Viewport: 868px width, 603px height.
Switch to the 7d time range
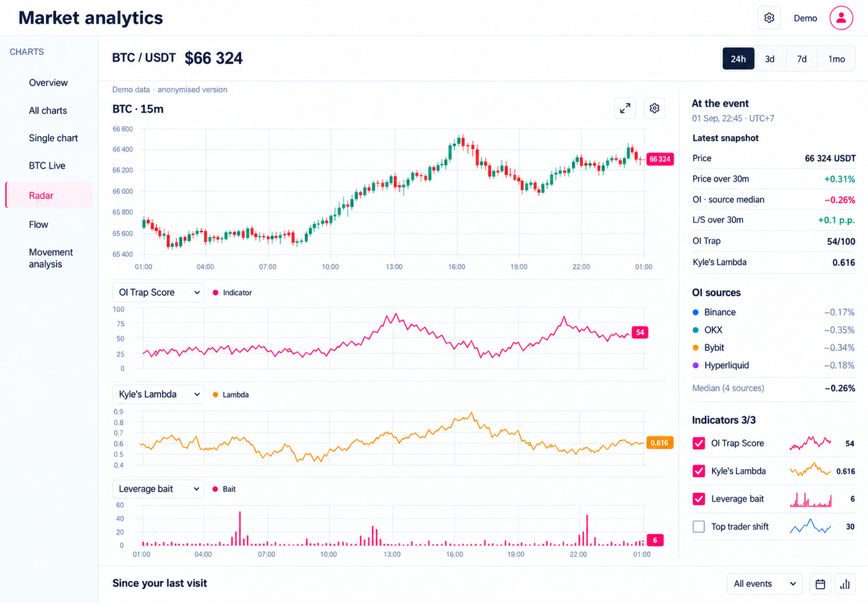802,58
